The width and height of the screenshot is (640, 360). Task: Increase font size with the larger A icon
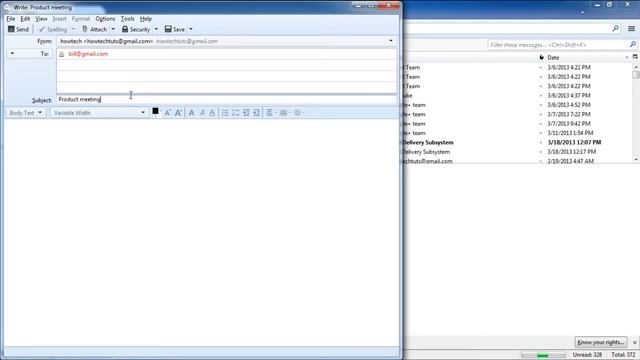(178, 113)
